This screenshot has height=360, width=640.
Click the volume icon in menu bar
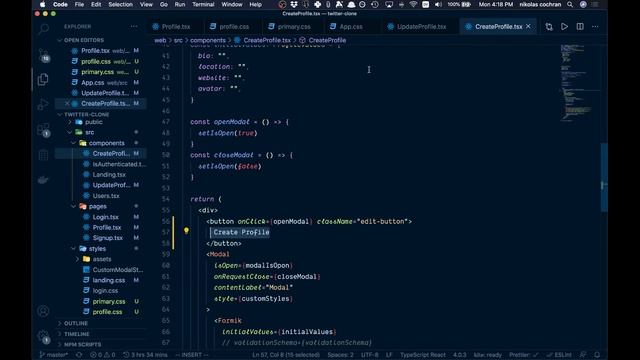click(438, 4)
